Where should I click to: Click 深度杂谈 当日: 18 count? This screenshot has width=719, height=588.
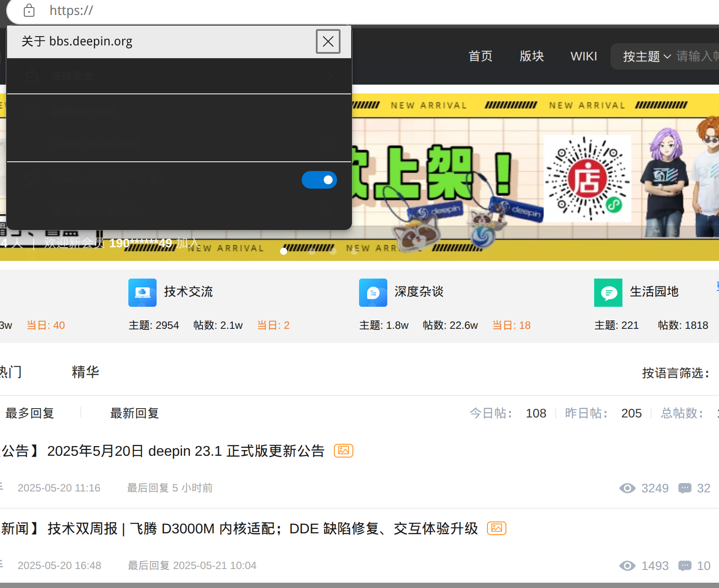tap(511, 325)
